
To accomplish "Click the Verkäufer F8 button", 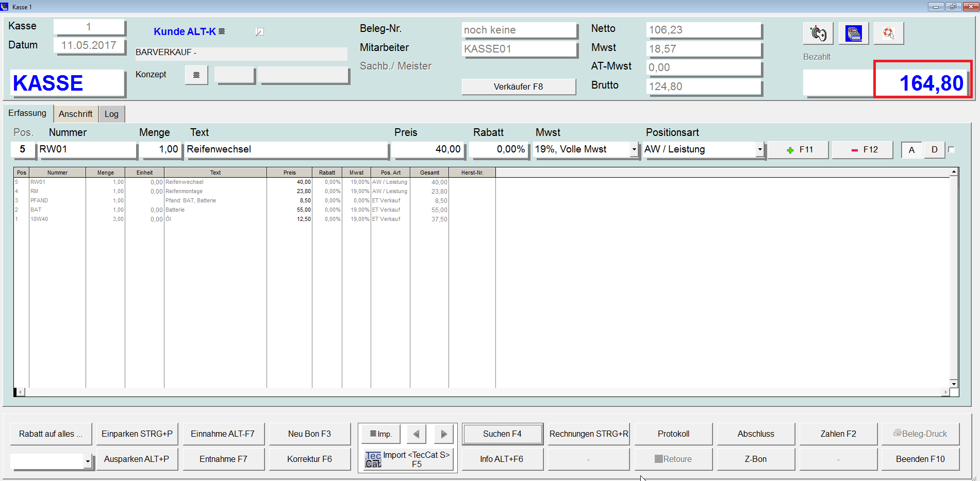I will [519, 87].
